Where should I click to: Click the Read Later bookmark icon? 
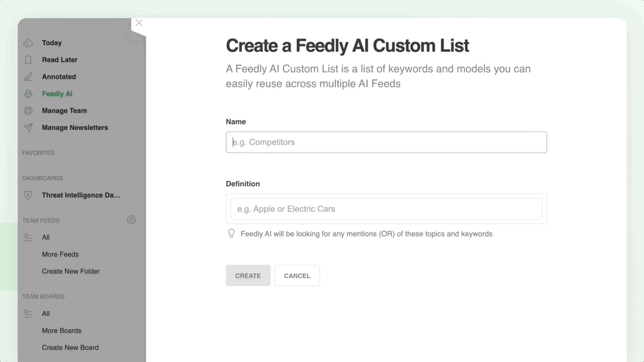click(x=28, y=60)
